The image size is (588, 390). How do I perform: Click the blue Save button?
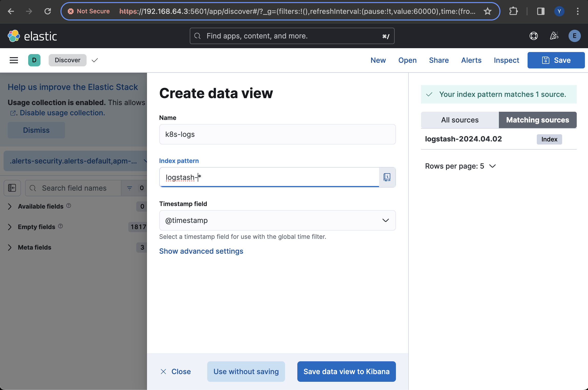[556, 60]
